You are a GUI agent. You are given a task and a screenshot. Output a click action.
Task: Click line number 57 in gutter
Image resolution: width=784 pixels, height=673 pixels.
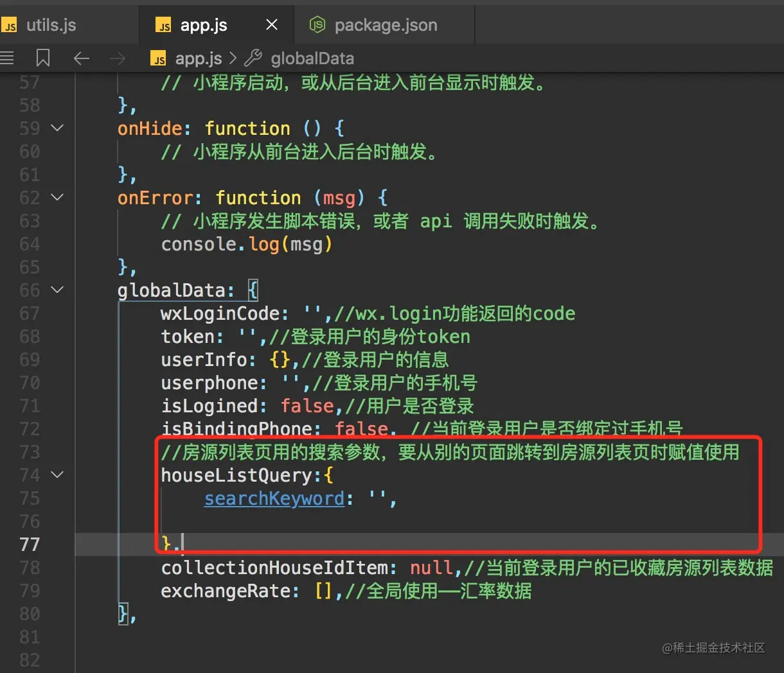pos(30,82)
